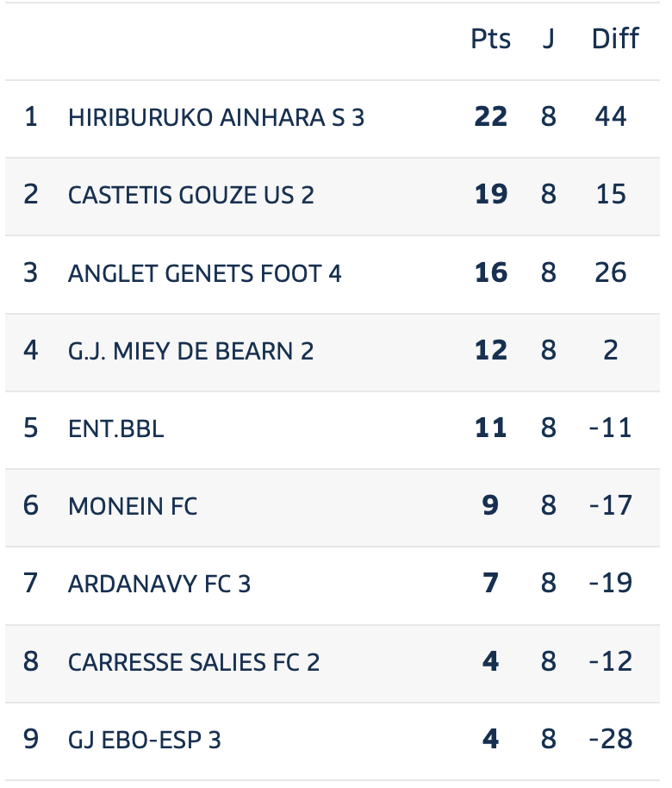
Task: Select the 19 points value
Action: click(491, 194)
